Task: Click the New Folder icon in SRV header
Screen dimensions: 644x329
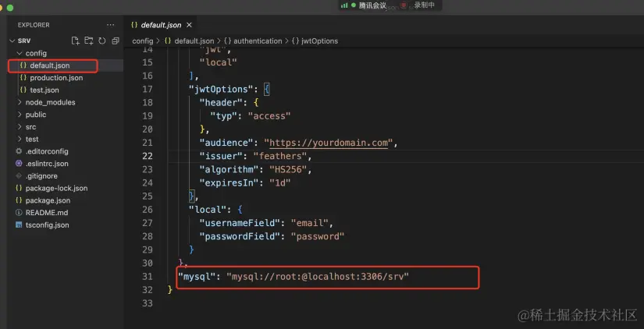Action: click(89, 41)
